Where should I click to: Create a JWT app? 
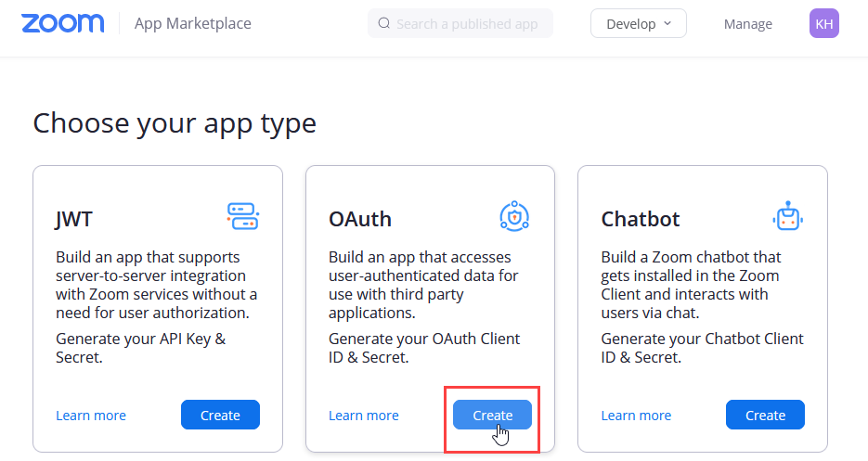point(220,416)
